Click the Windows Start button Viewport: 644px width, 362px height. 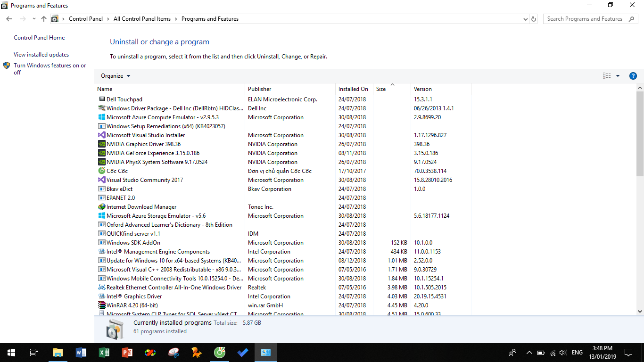click(11, 352)
